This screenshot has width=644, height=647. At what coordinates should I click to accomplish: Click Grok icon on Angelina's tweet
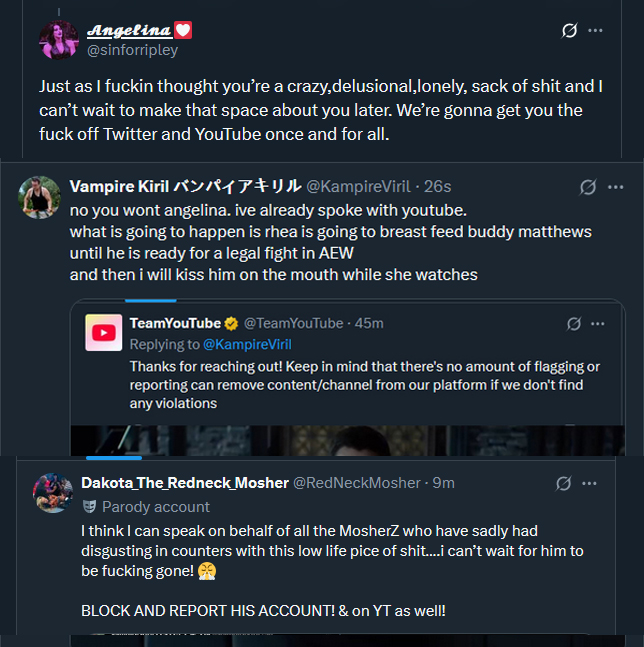570,31
